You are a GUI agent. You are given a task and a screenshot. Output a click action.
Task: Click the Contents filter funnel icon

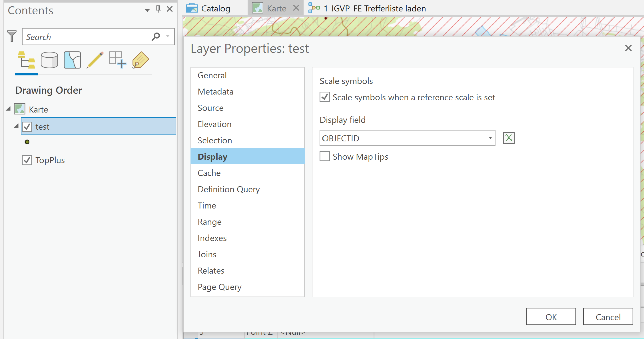tap(12, 36)
